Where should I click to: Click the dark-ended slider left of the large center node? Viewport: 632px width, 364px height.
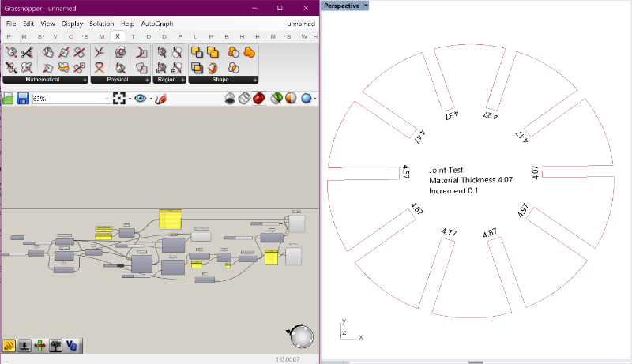tap(114, 265)
